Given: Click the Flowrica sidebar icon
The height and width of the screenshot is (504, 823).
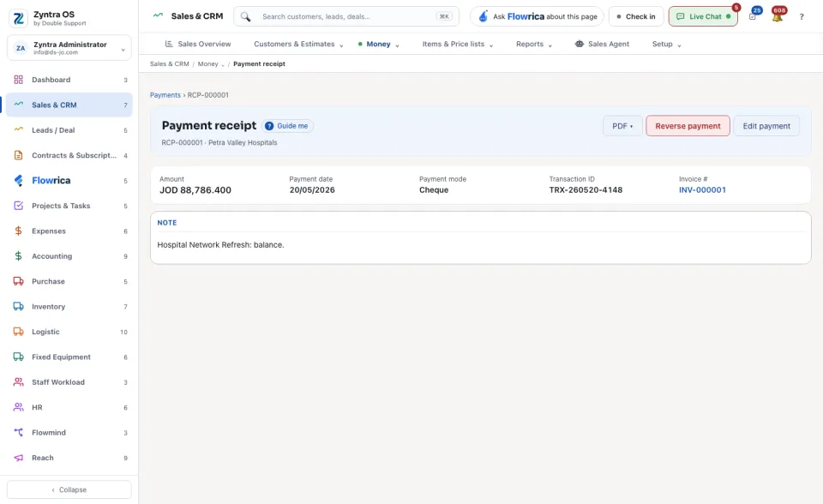Looking at the screenshot, I should pyautogui.click(x=18, y=181).
